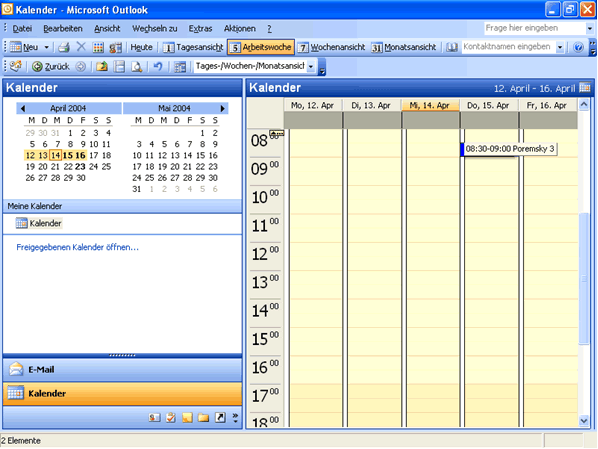Viewport: 598px width, 449px height.
Task: Click the calendar scroll down arrow
Action: [584, 421]
